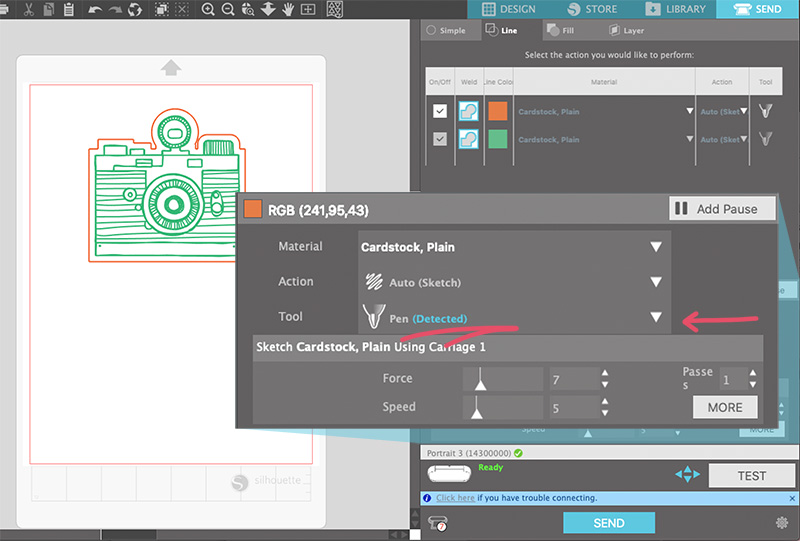Open settings gear in Send panel
Screen dimensions: 800x541
pyautogui.click(x=782, y=522)
